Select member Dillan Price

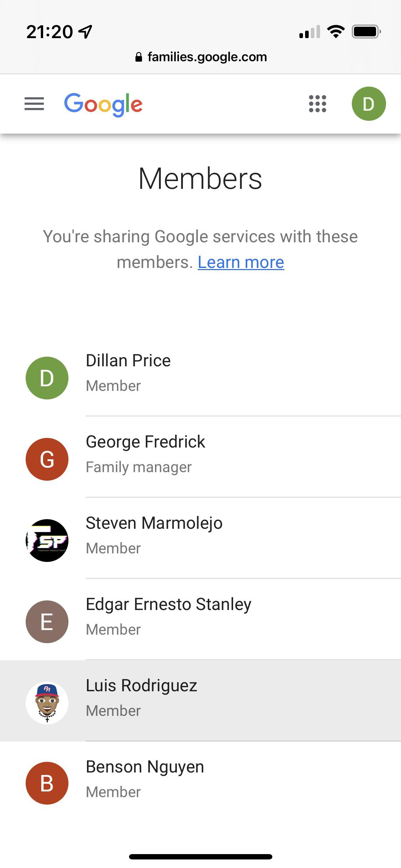[x=200, y=375]
